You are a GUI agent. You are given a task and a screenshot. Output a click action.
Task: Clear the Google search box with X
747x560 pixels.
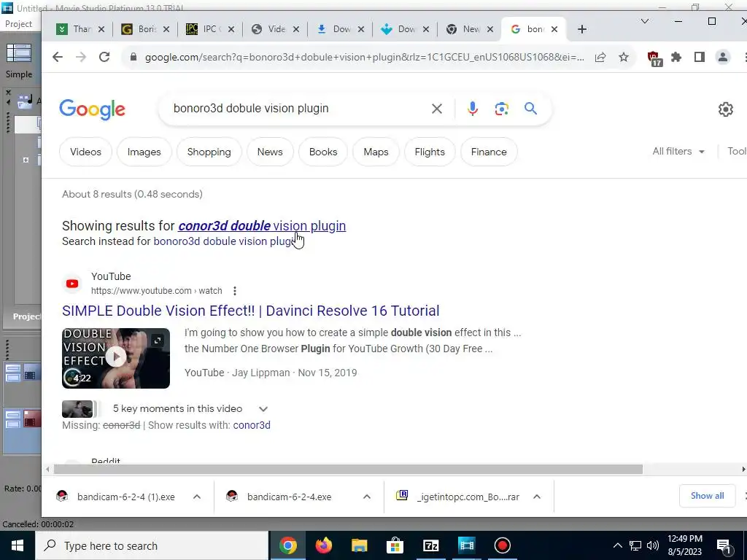pos(436,109)
